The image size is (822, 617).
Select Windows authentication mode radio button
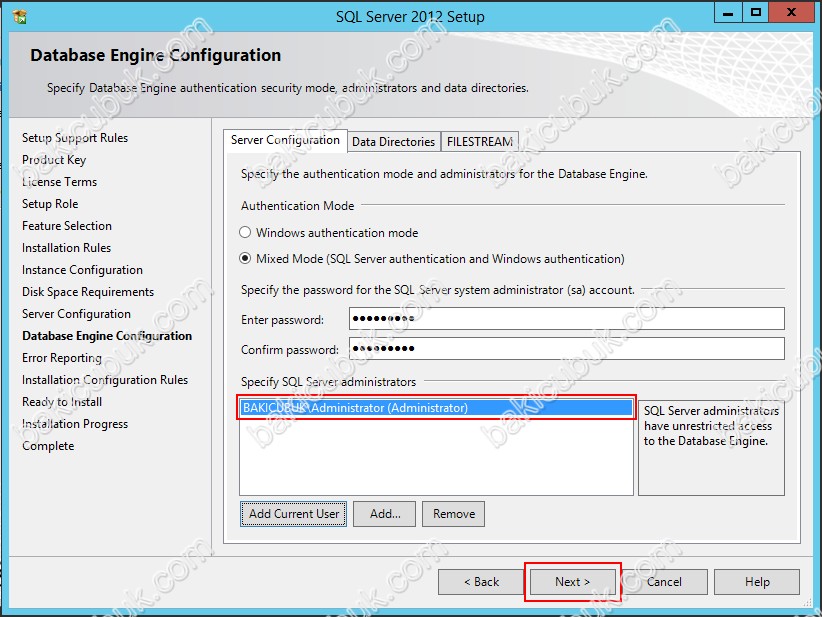pos(245,232)
